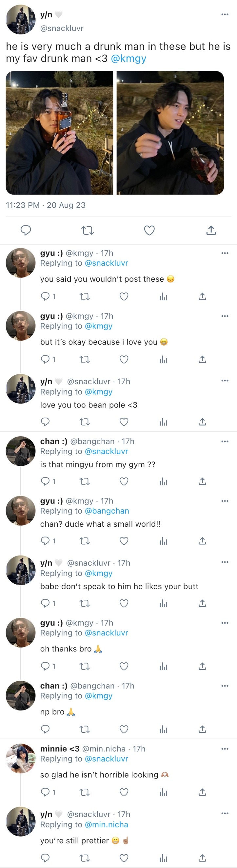View analytics for "you're still prettier" reply
The height and width of the screenshot is (868, 237).
click(164, 858)
